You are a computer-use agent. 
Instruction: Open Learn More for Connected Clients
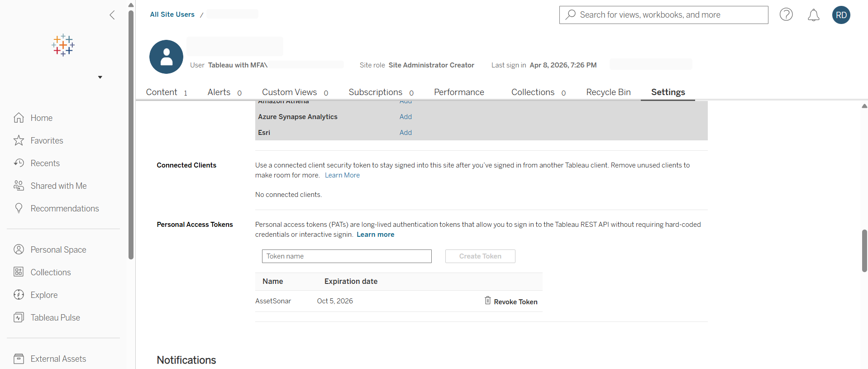[342, 175]
